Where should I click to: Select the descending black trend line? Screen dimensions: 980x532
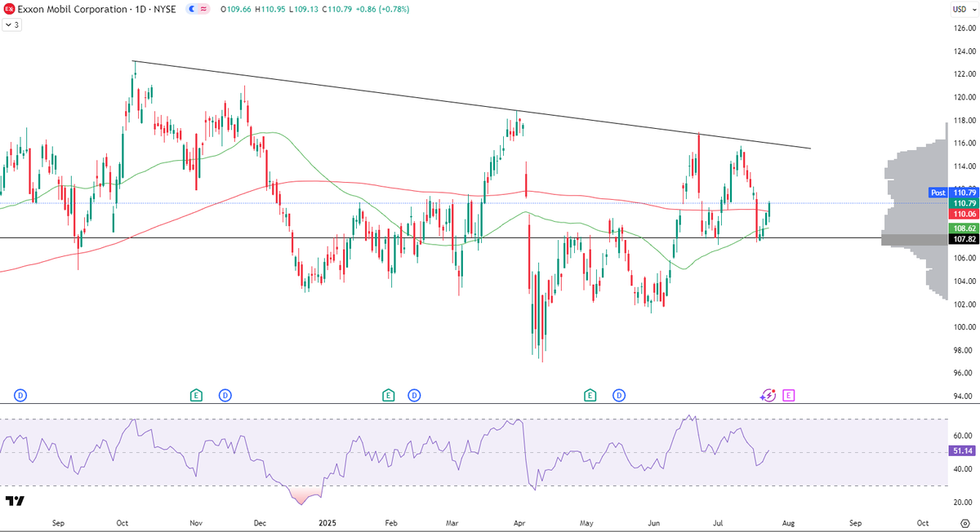pos(472,104)
